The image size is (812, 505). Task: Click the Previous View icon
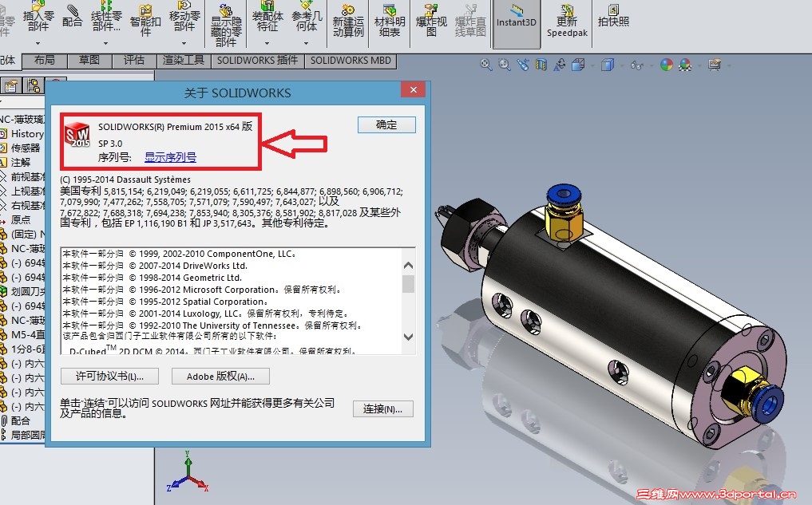click(x=522, y=65)
